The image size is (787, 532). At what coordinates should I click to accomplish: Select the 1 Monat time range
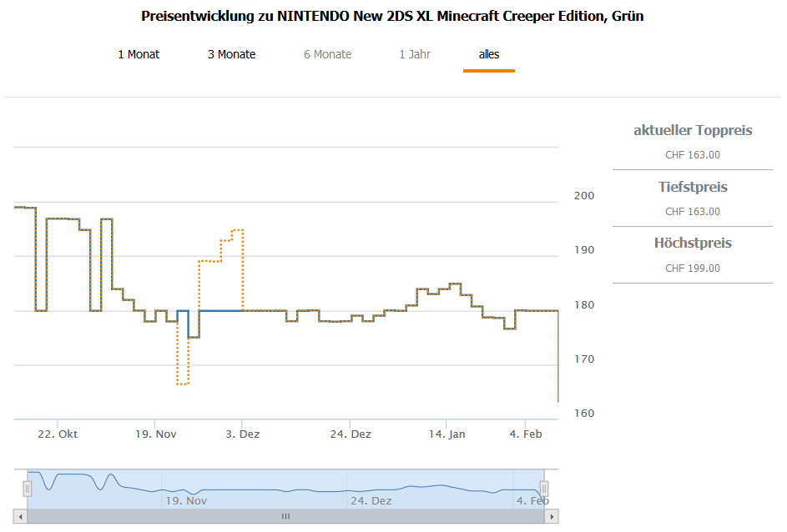(x=139, y=54)
